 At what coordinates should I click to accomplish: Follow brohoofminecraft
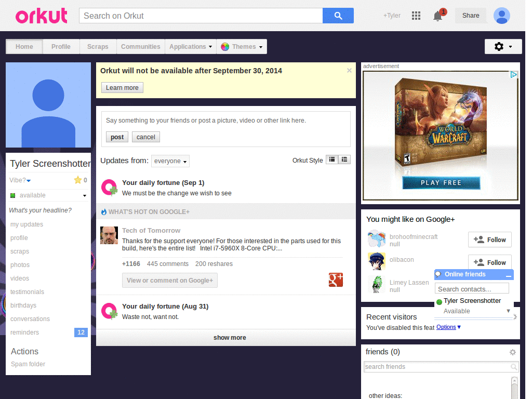click(x=489, y=240)
